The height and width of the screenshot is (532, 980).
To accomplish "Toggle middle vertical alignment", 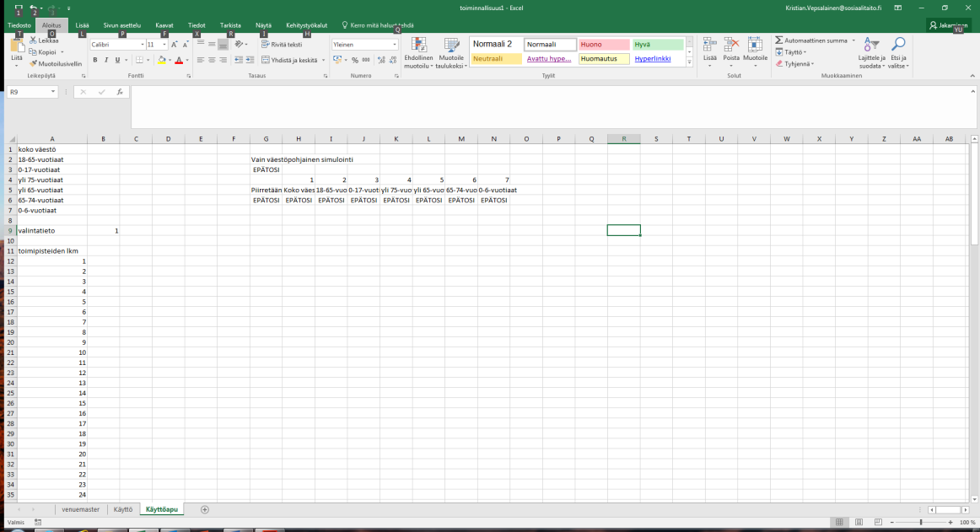I will pos(212,45).
